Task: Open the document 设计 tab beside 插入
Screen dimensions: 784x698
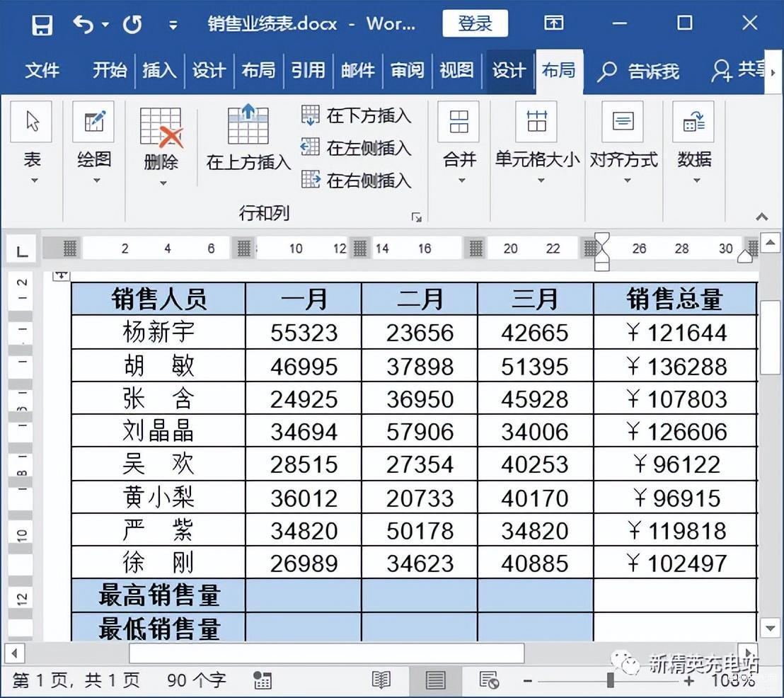Action: coord(209,70)
